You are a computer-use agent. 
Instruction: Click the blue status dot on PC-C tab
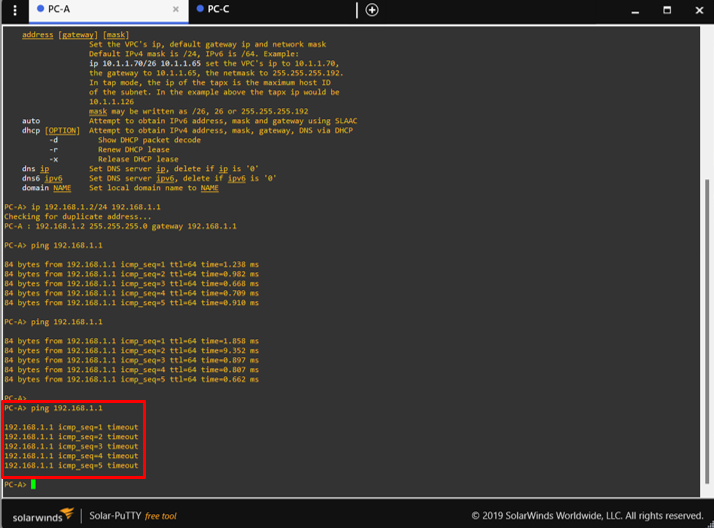(200, 9)
